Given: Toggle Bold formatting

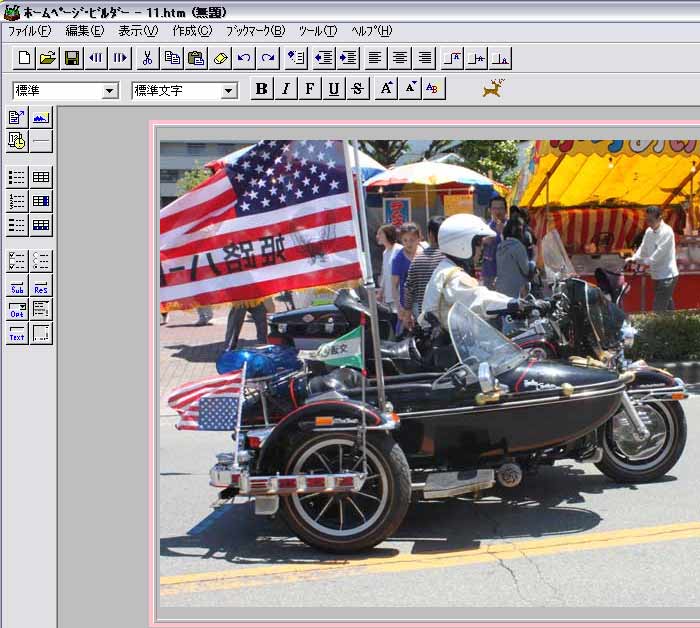Looking at the screenshot, I should click(x=262, y=89).
